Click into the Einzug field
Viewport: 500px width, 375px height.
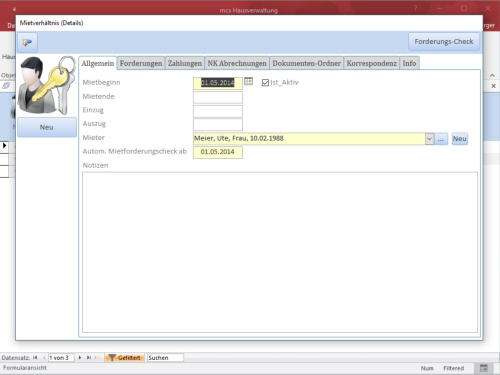(218, 111)
